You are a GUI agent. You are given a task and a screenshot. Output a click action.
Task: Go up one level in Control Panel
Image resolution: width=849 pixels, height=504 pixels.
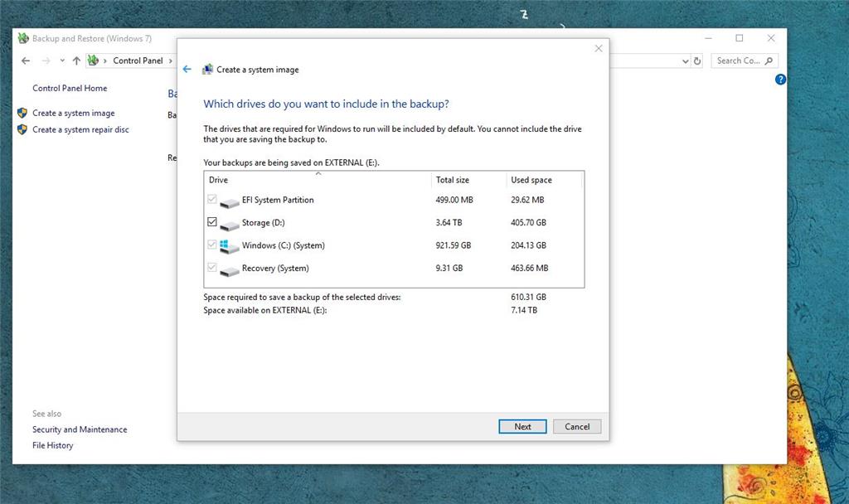76,61
